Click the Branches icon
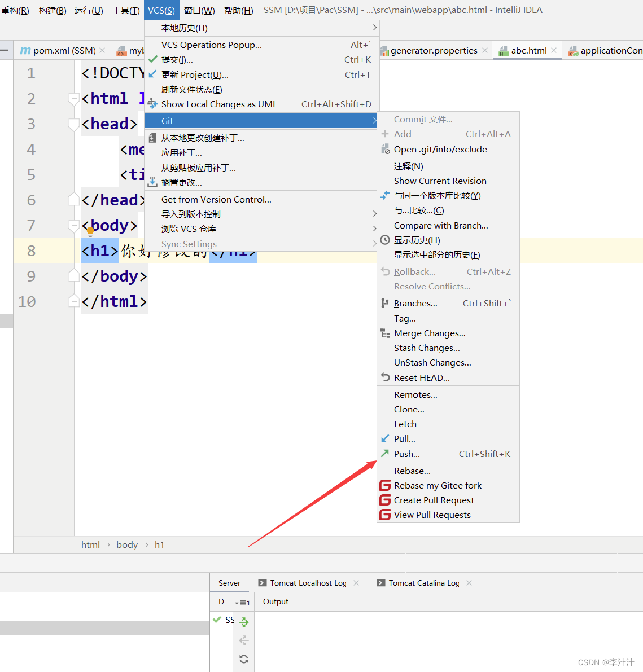This screenshot has width=643, height=672. click(385, 303)
